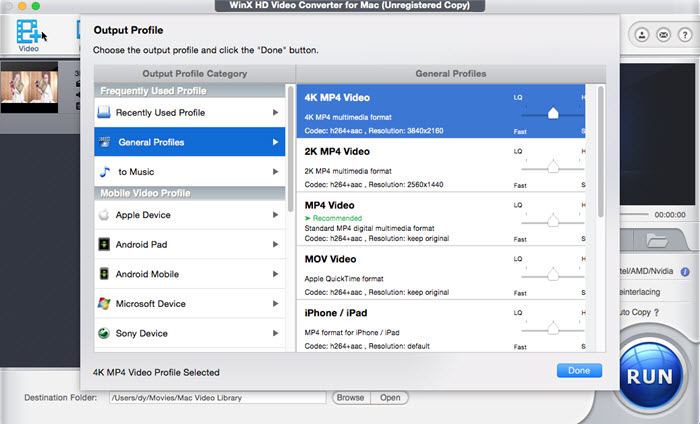The image size is (700, 424).
Task: Click the Destination Folder path field
Action: [x=217, y=397]
